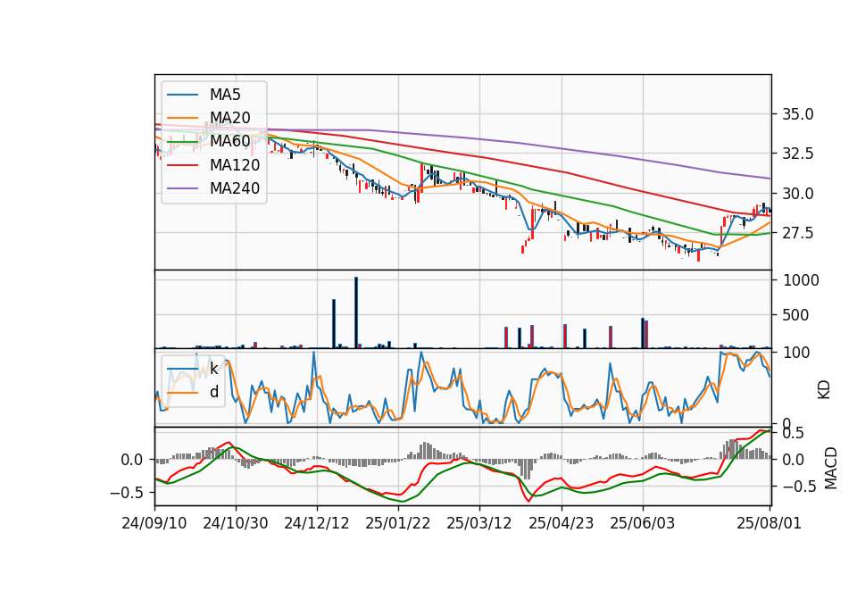This screenshot has width=857, height=616.
Task: Click the MA240 legend label
Action: (x=235, y=188)
